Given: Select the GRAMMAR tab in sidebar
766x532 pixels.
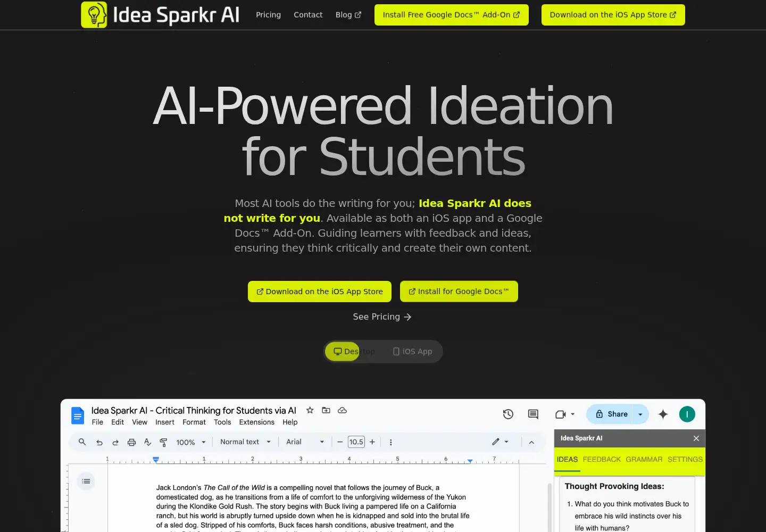Looking at the screenshot, I should (644, 460).
